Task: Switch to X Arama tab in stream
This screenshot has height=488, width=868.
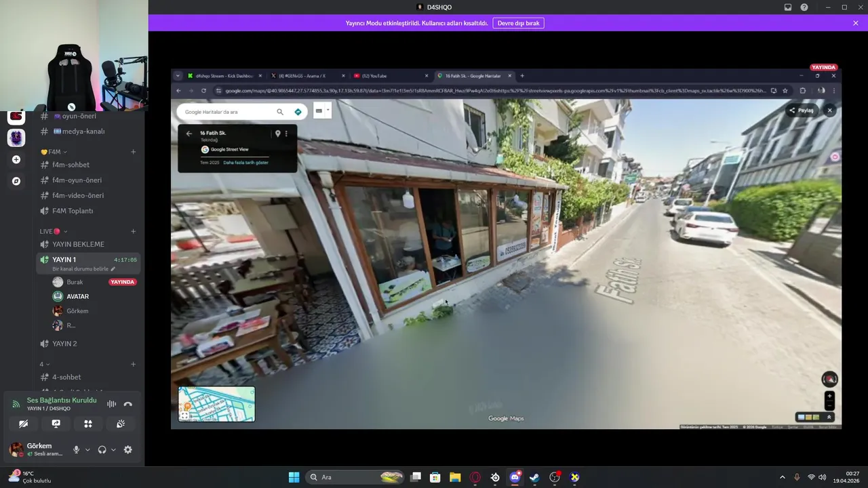Action: point(307,76)
